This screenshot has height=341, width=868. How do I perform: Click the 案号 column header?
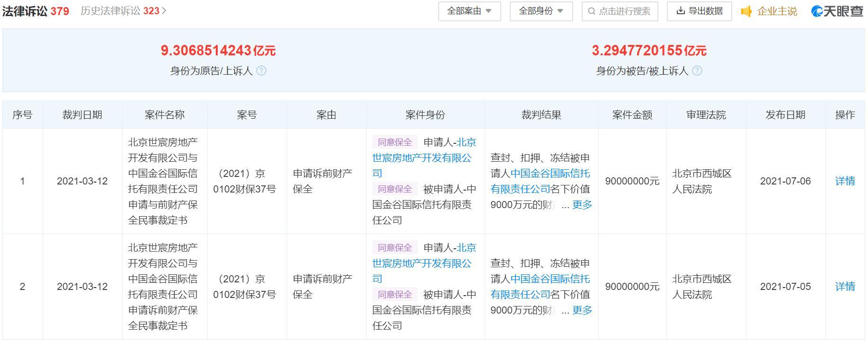(x=247, y=115)
